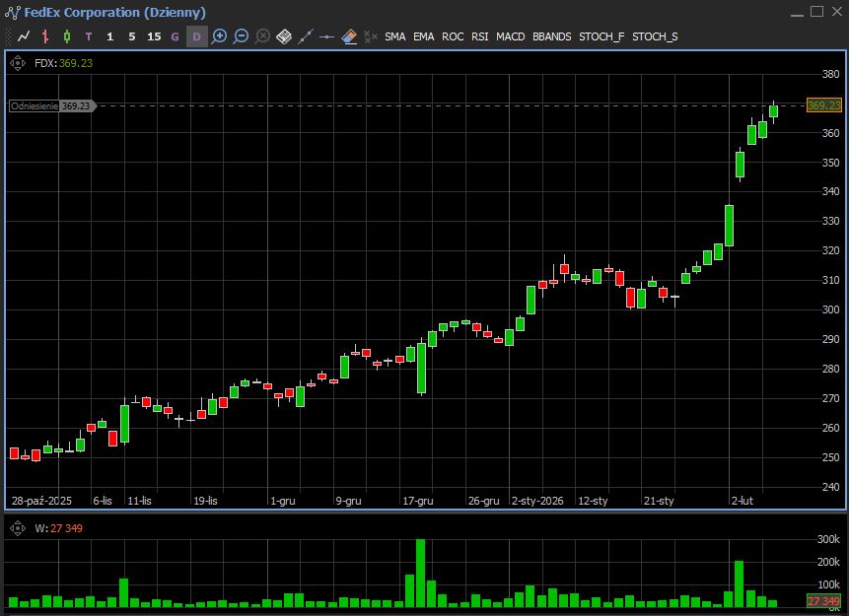The image size is (849, 616).
Task: Zoom in with the plus magnifier
Action: point(219,36)
